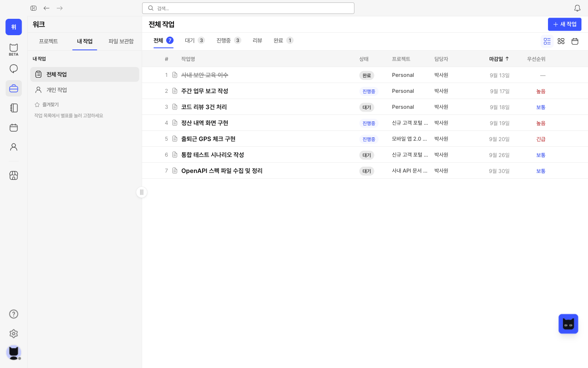Filter by the 리뷰 status tab
This screenshot has width=588, height=368.
[257, 40]
